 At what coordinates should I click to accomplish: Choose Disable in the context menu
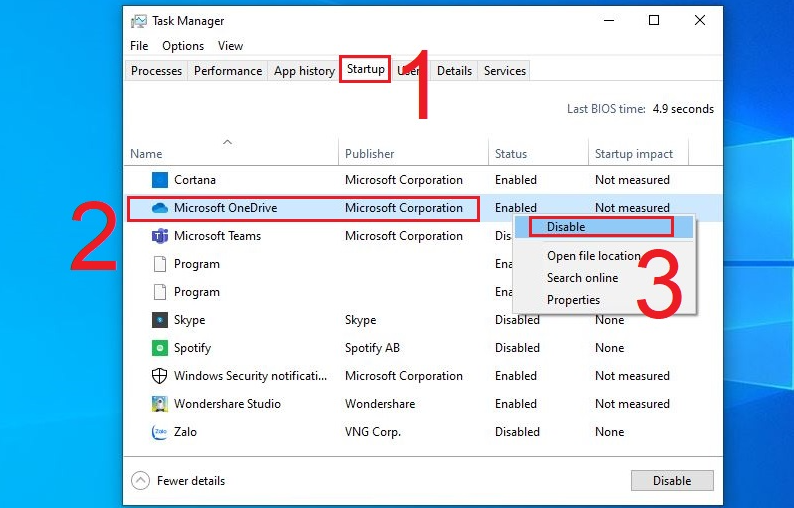(604, 227)
